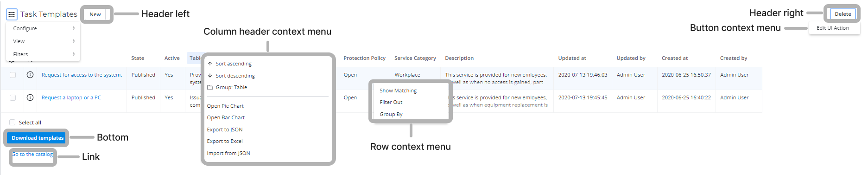868x175 pixels.
Task: Click the New button in header
Action: tap(95, 14)
